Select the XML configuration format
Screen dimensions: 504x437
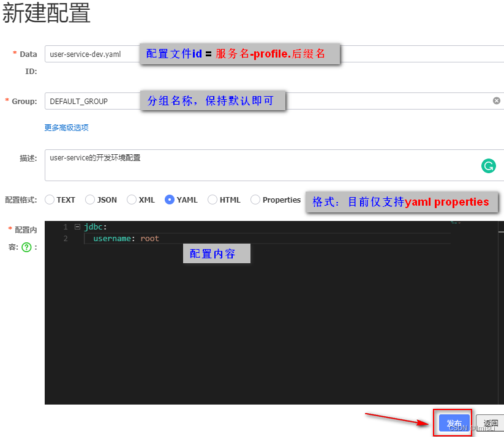(131, 200)
